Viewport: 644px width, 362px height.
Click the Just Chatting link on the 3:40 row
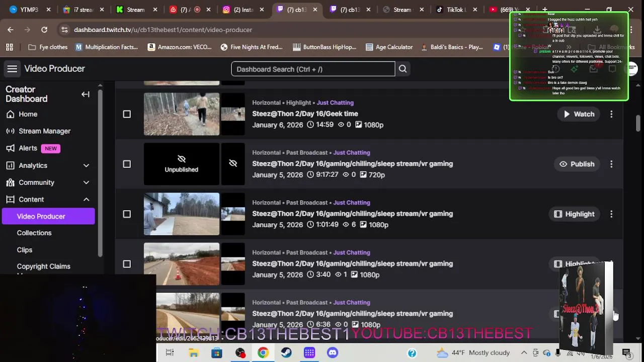click(x=352, y=252)
